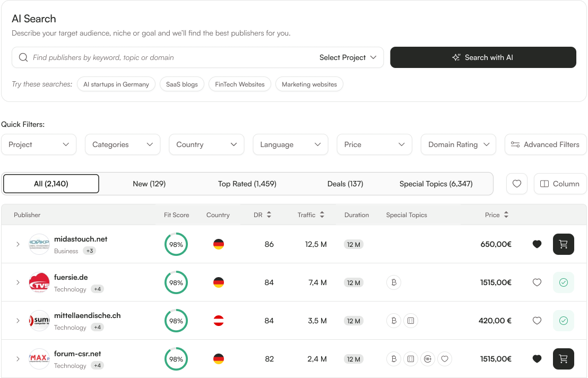Screen dimensions: 588x378
Task: Open the Categories quick filter dropdown
Action: click(x=123, y=144)
